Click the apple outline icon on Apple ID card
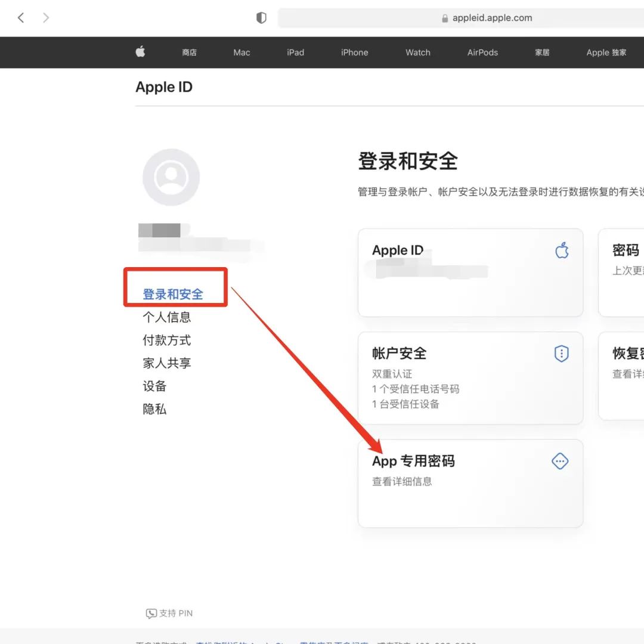This screenshot has width=644, height=644. tap(562, 250)
